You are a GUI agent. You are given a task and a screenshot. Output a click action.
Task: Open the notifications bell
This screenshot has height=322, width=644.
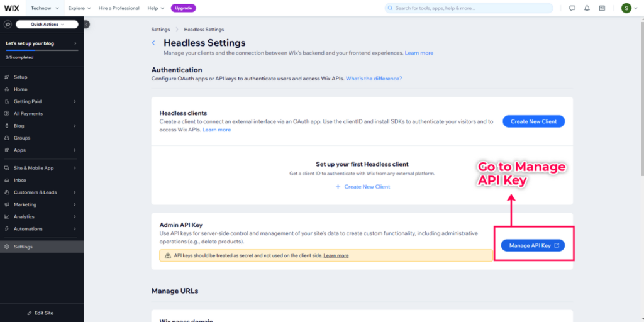point(587,8)
